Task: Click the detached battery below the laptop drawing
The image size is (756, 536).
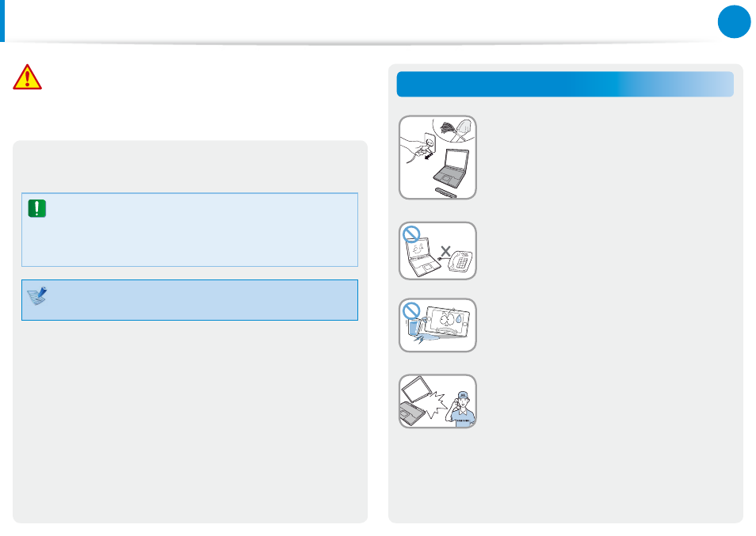Action: (446, 192)
